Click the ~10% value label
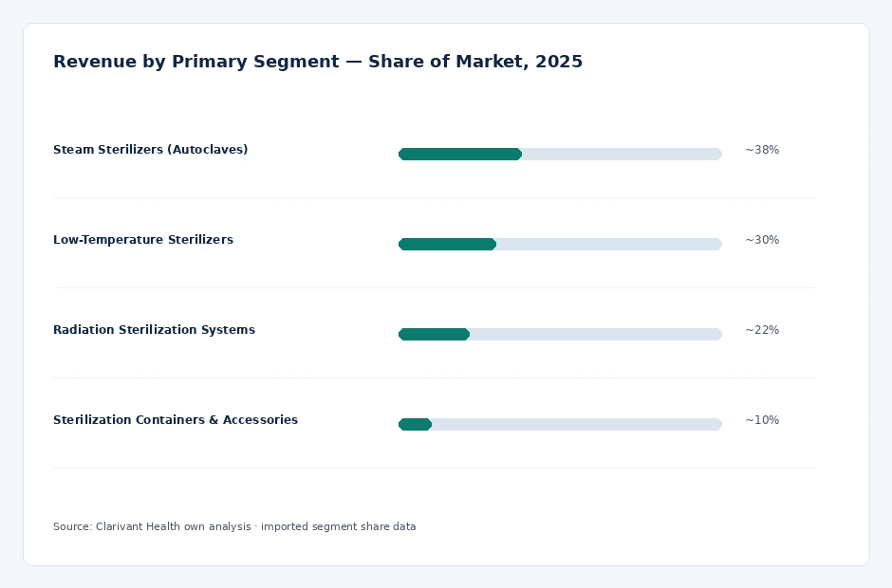 (762, 420)
